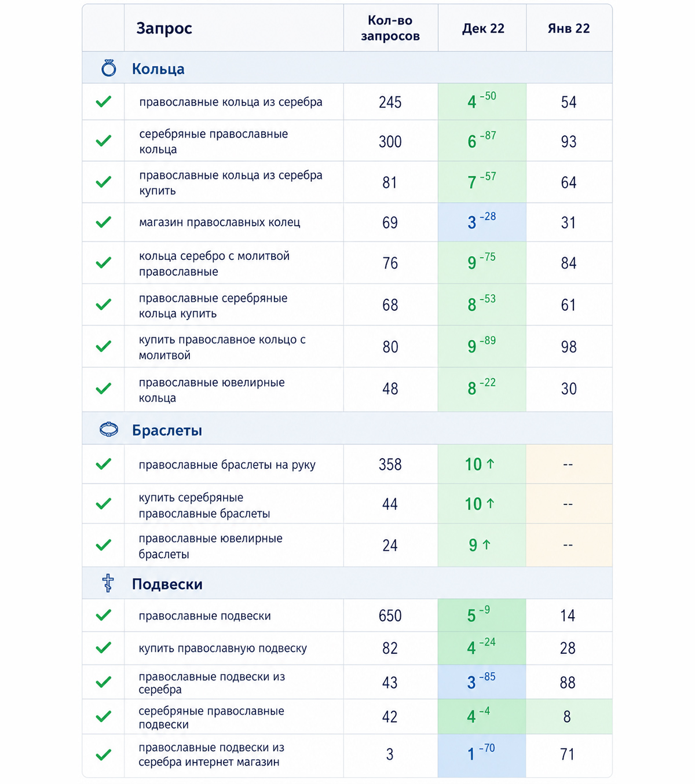Click the ring icon beside Кольца
Screen dimensions: 695x784
coord(108,68)
